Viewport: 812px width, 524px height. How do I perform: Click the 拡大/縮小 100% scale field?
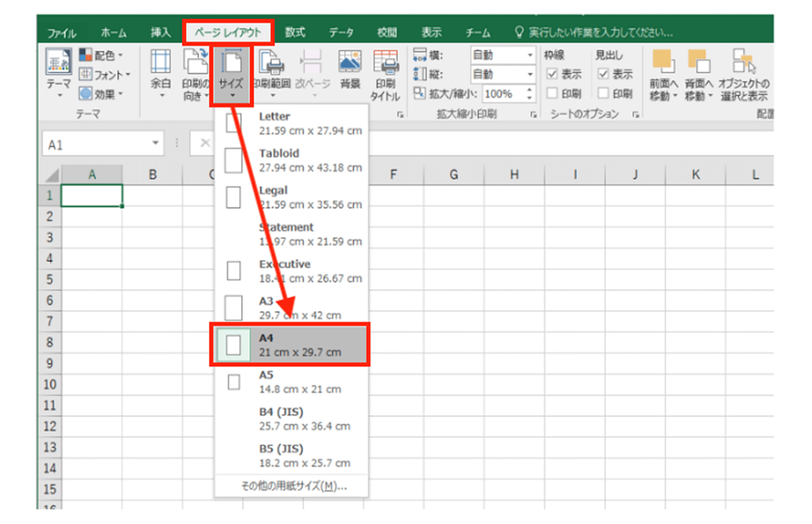pyautogui.click(x=502, y=94)
